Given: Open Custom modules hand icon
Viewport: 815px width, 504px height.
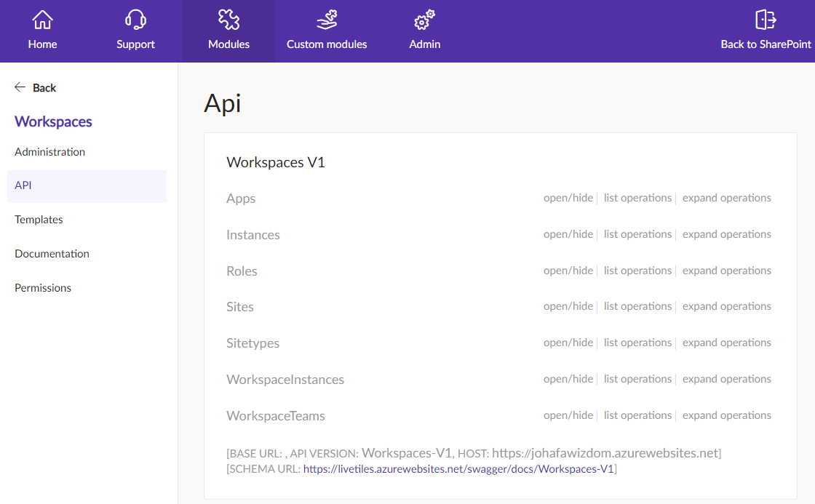Looking at the screenshot, I should [327, 20].
